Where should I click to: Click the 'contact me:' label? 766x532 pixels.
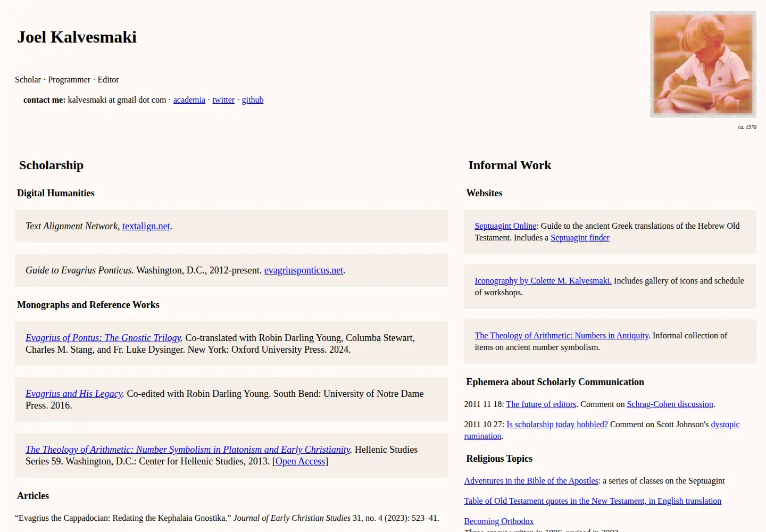(45, 100)
